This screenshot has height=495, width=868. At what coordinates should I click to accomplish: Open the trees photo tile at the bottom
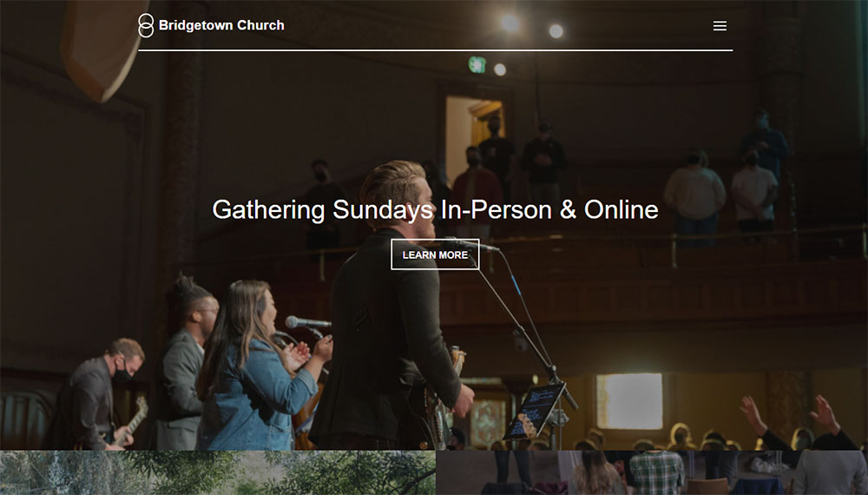coord(218,472)
